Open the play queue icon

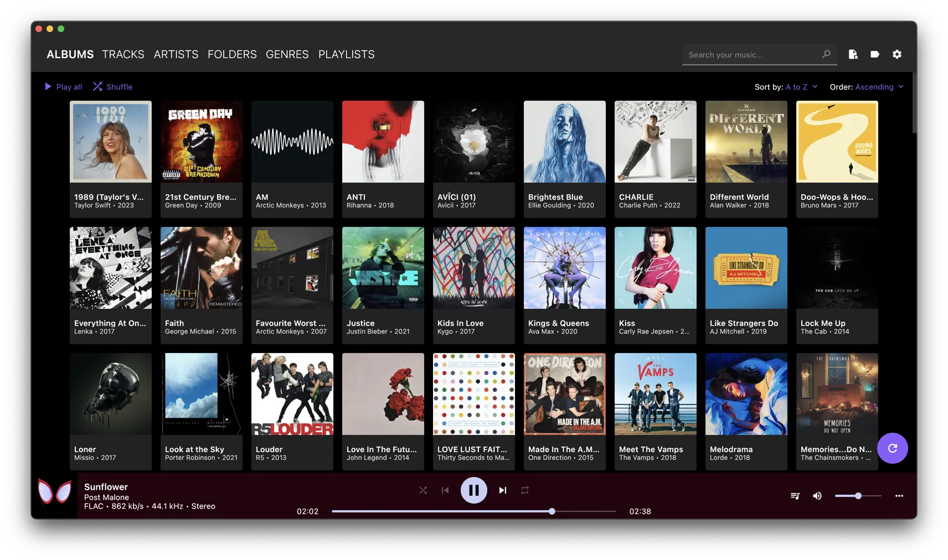tap(795, 496)
